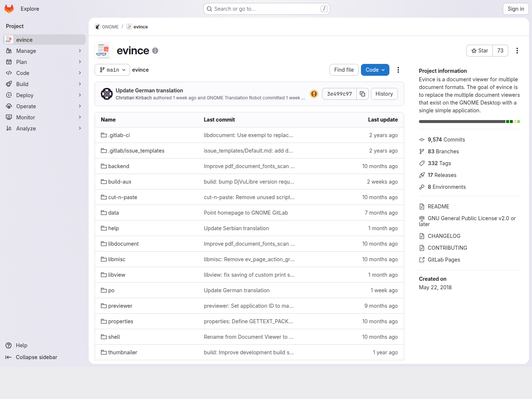Click the Commits icon in project info
The image size is (532, 399).
(422, 140)
